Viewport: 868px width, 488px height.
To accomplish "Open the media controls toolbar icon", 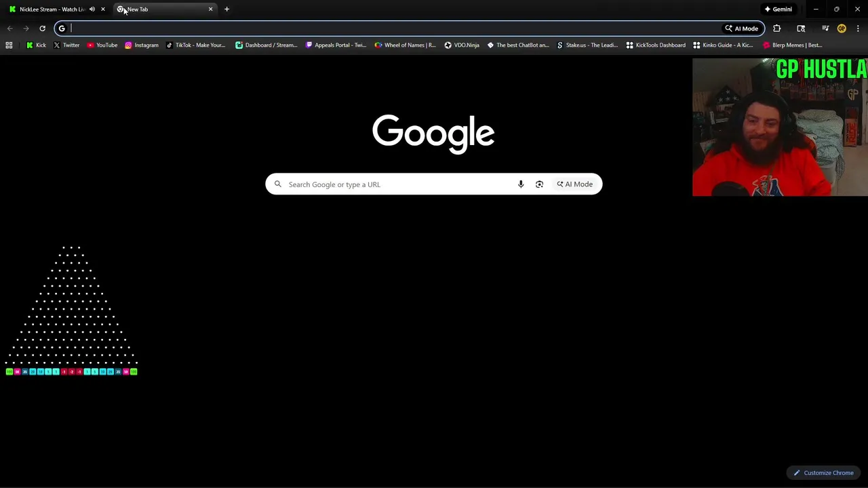I will (825, 28).
